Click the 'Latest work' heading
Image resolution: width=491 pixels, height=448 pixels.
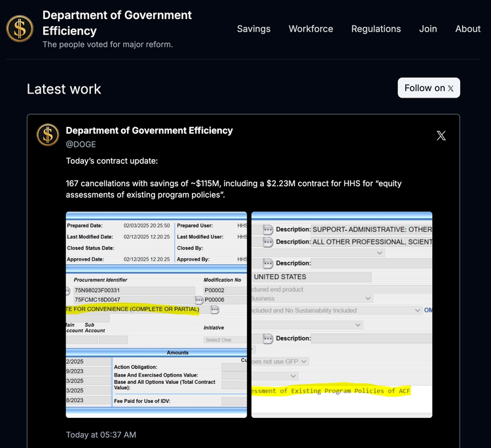coord(64,89)
